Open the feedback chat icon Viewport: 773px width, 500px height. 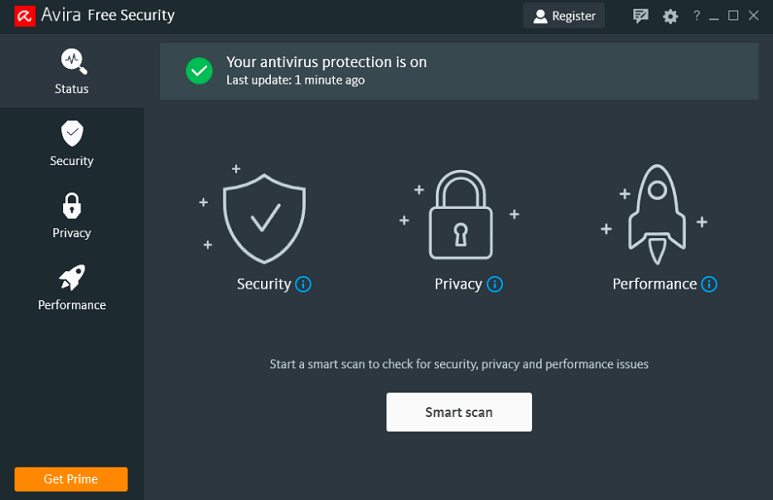coord(640,16)
